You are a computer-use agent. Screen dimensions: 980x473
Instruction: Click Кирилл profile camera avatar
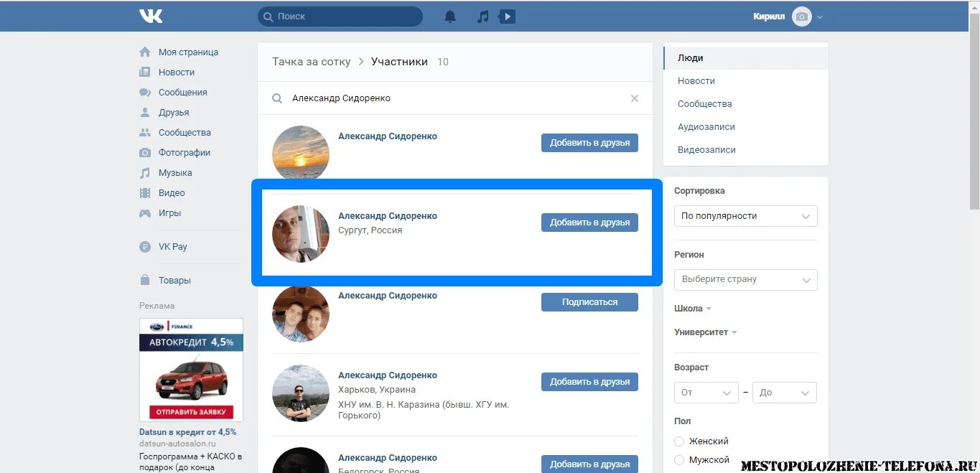tap(801, 16)
